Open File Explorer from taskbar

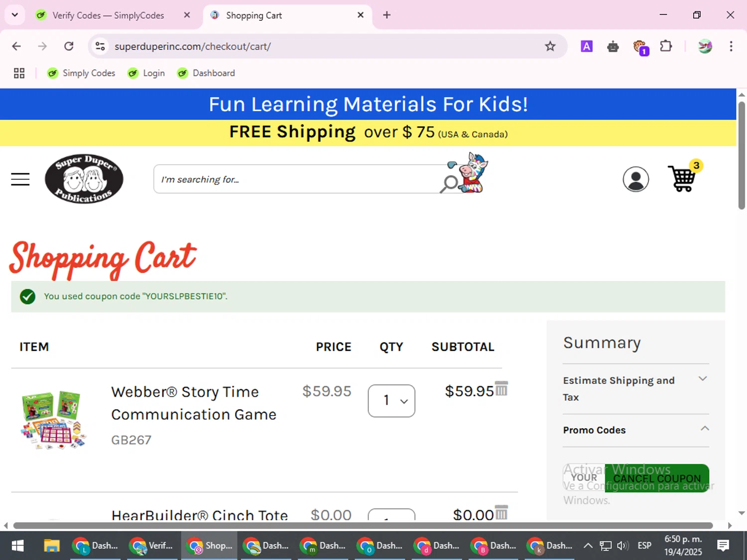(51, 546)
